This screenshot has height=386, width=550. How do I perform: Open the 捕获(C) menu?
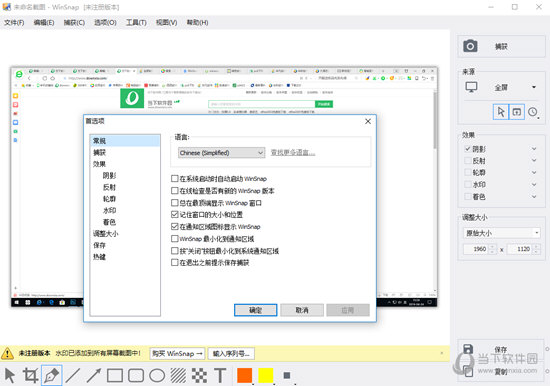74,22
